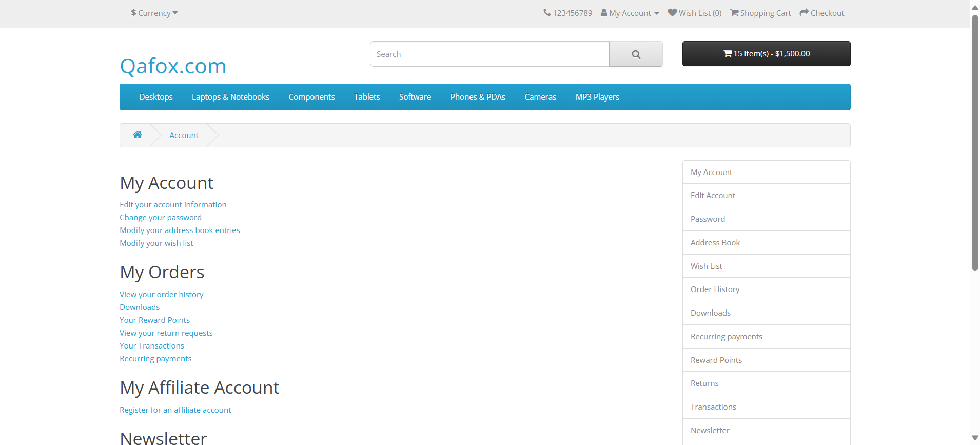The image size is (980, 445).
Task: Click the Checkout link in header
Action: (x=821, y=13)
